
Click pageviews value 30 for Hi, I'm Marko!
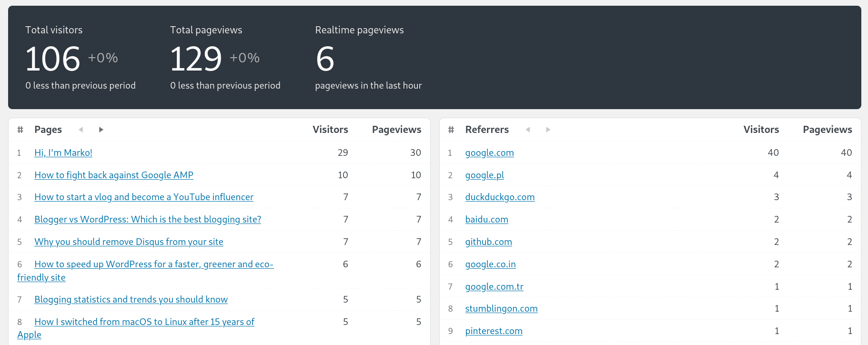coord(416,152)
